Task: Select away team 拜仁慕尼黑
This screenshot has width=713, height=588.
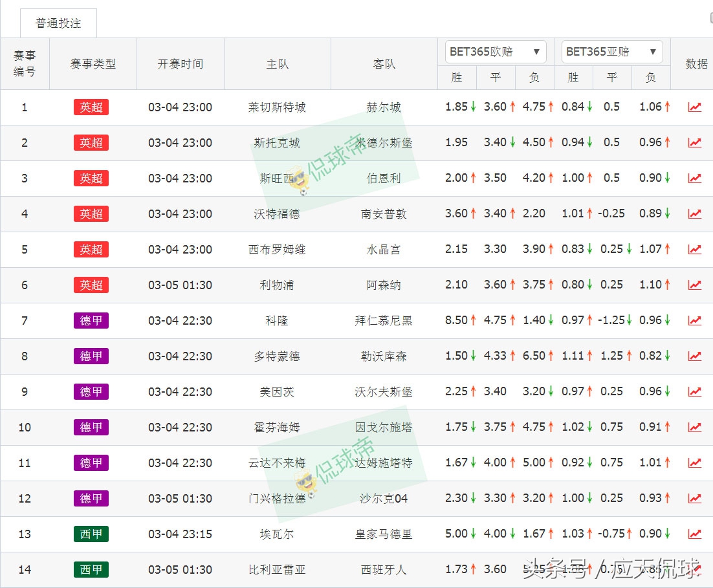Action: pos(383,321)
